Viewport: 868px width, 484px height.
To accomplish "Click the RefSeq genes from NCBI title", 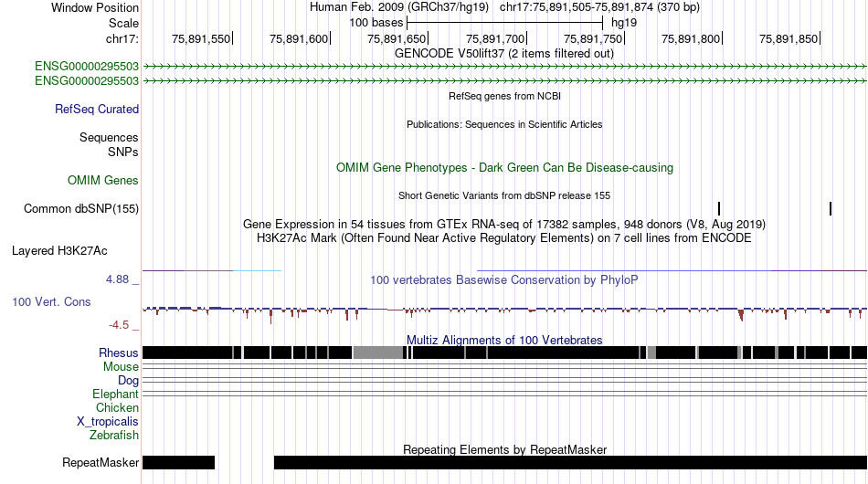I will coord(505,96).
